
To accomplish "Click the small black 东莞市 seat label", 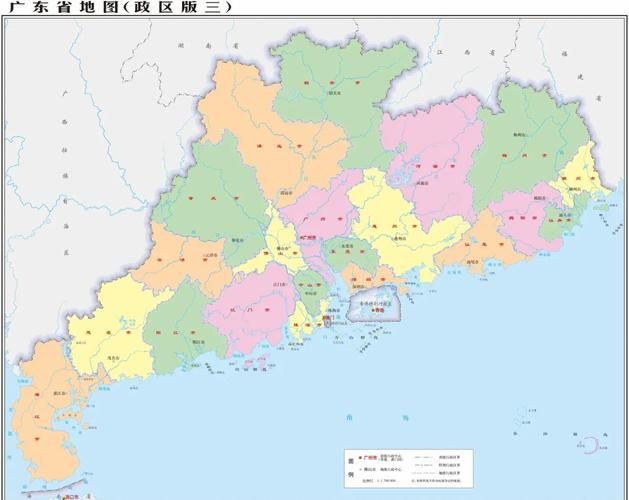I will click(347, 245).
